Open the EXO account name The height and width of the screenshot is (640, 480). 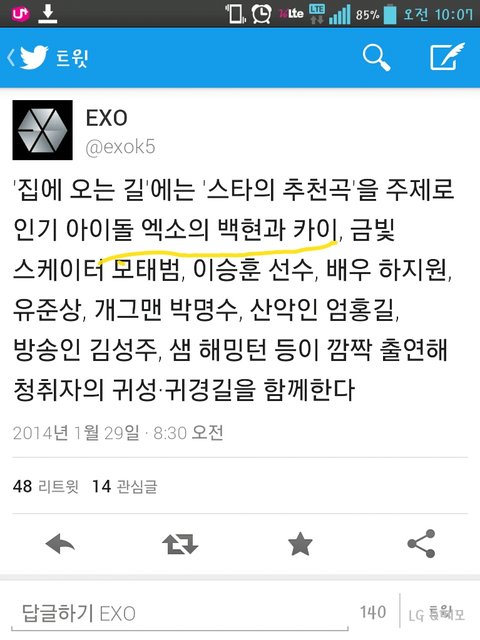pyautogui.click(x=107, y=118)
